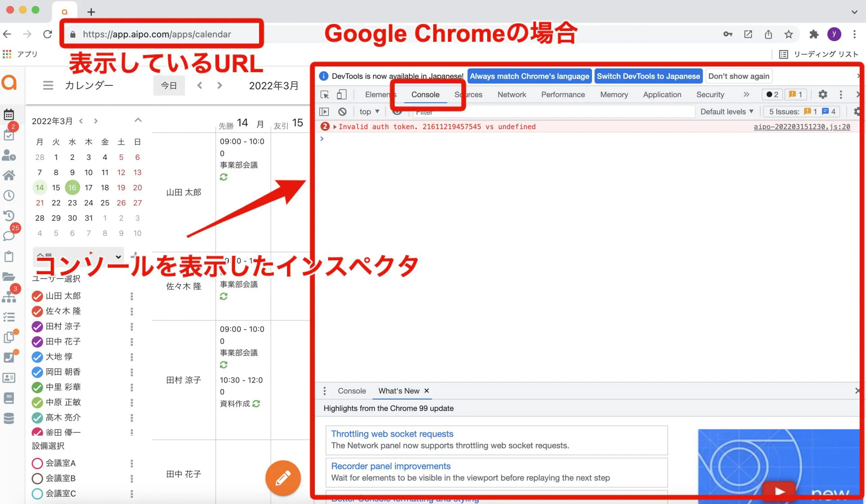This screenshot has width=866, height=504.
Task: Select March 22 in mini calendar
Action: (x=56, y=203)
